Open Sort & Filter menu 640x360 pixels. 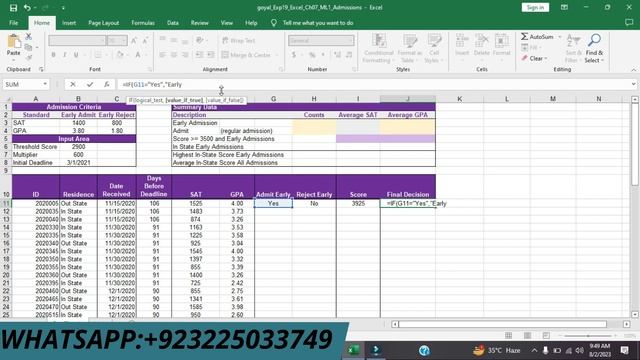click(573, 49)
